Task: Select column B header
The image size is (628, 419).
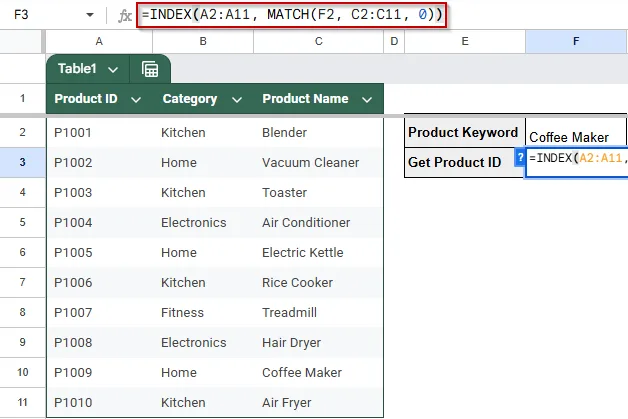Action: pos(203,41)
